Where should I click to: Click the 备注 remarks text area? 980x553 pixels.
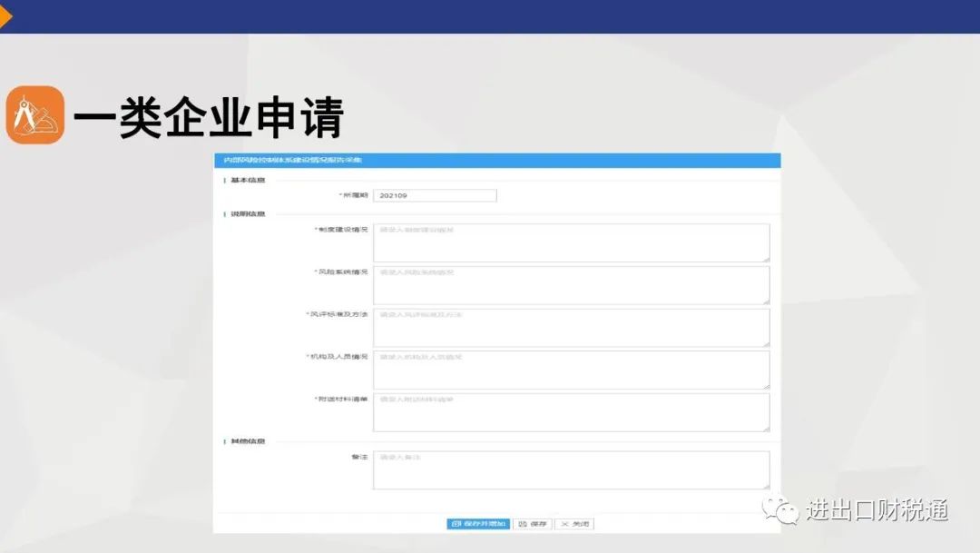coord(572,469)
